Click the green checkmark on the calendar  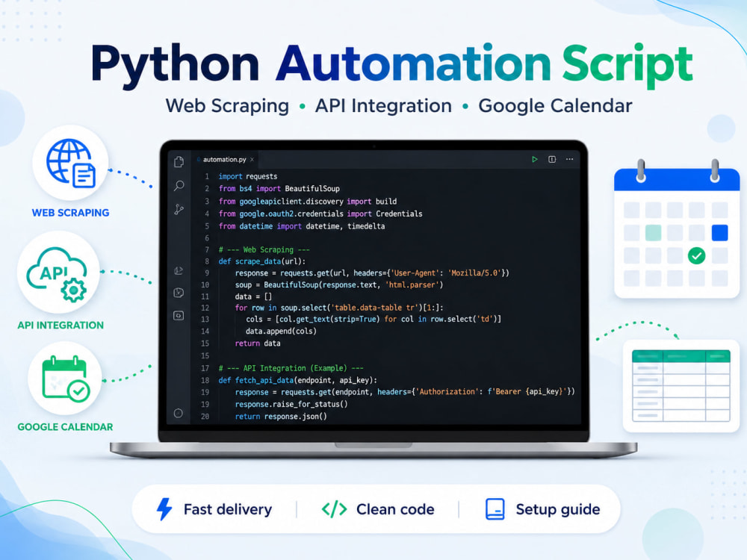(696, 255)
